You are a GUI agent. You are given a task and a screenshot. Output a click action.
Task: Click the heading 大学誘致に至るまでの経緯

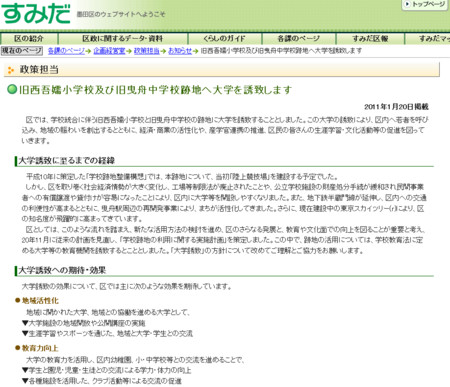(x=66, y=161)
